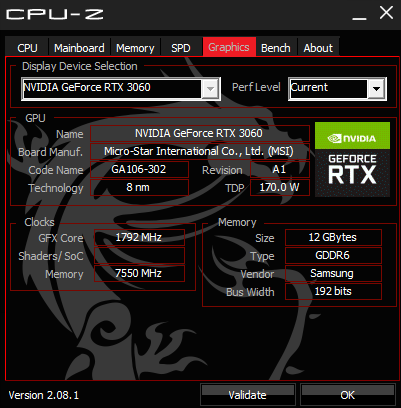The width and height of the screenshot is (401, 408).
Task: Click the CPU-Z title logo
Action: point(55,14)
